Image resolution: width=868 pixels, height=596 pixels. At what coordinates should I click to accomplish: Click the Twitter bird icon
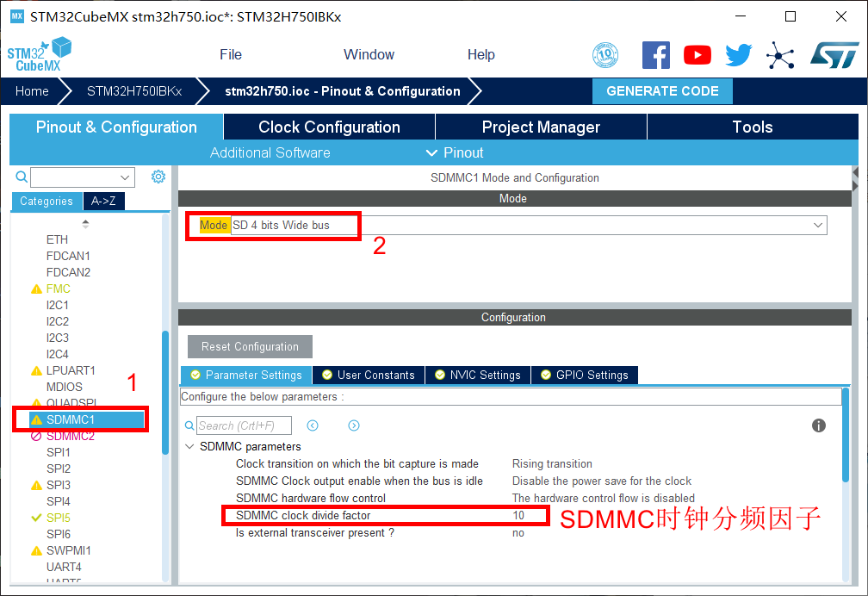tap(738, 55)
